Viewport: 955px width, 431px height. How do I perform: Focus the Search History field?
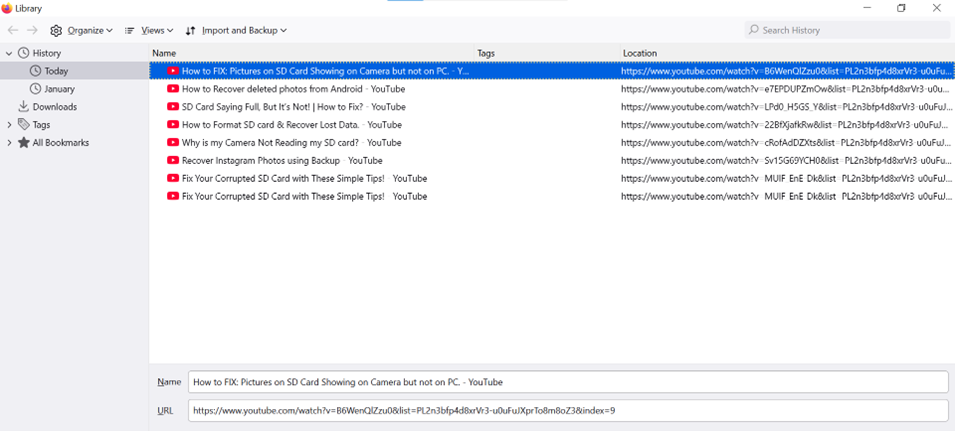point(847,30)
